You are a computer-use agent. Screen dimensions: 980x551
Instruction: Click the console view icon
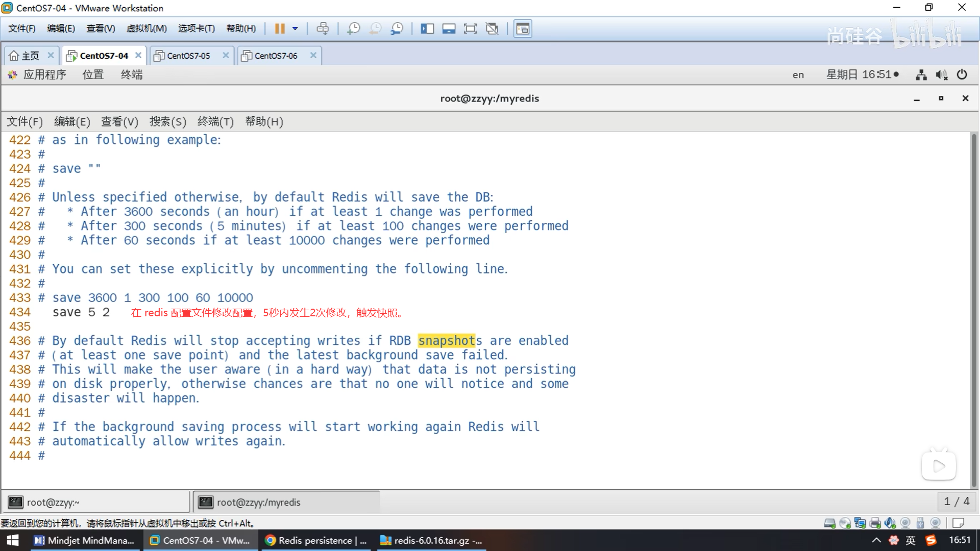[x=523, y=29]
